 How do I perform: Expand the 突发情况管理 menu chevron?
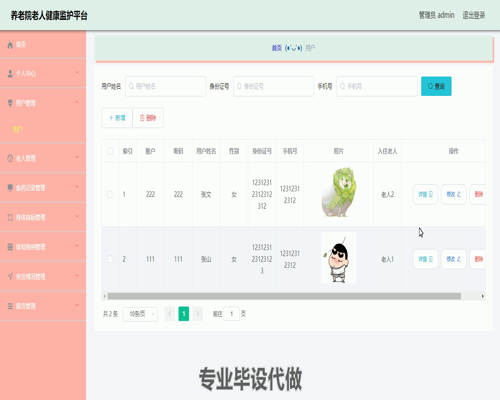coord(77,275)
